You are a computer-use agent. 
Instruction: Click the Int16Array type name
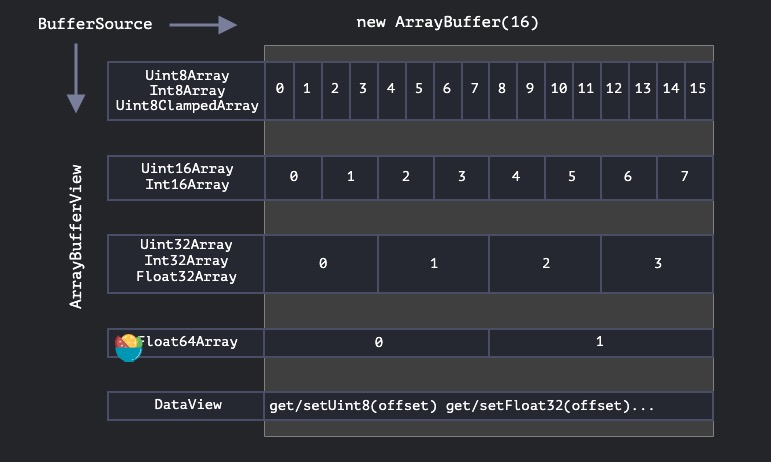[187, 185]
